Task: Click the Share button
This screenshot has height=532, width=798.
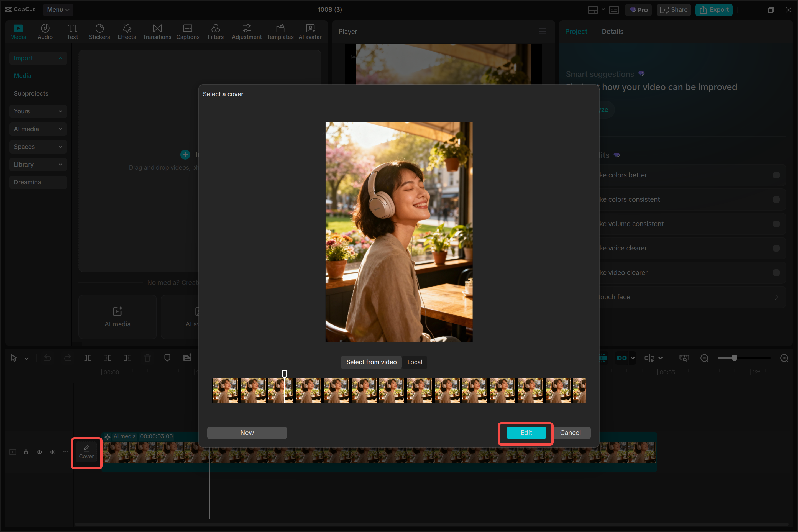Action: point(674,10)
